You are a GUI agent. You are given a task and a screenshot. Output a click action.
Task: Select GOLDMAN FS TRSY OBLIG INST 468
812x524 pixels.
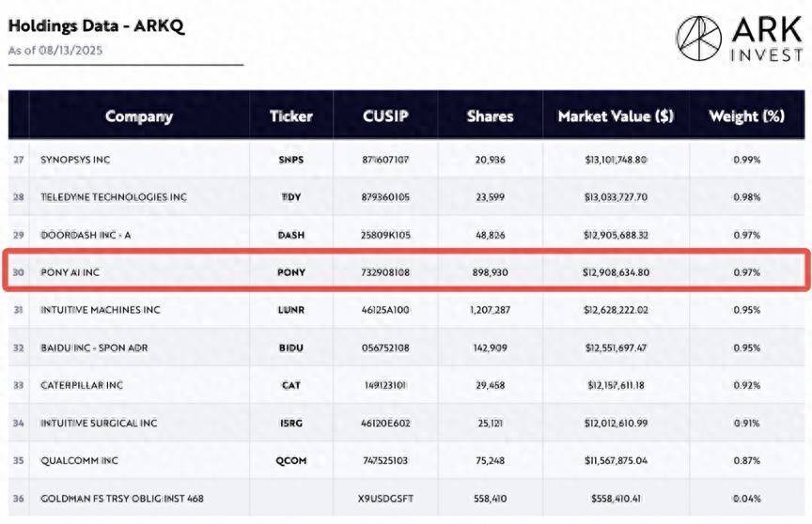pos(122,499)
